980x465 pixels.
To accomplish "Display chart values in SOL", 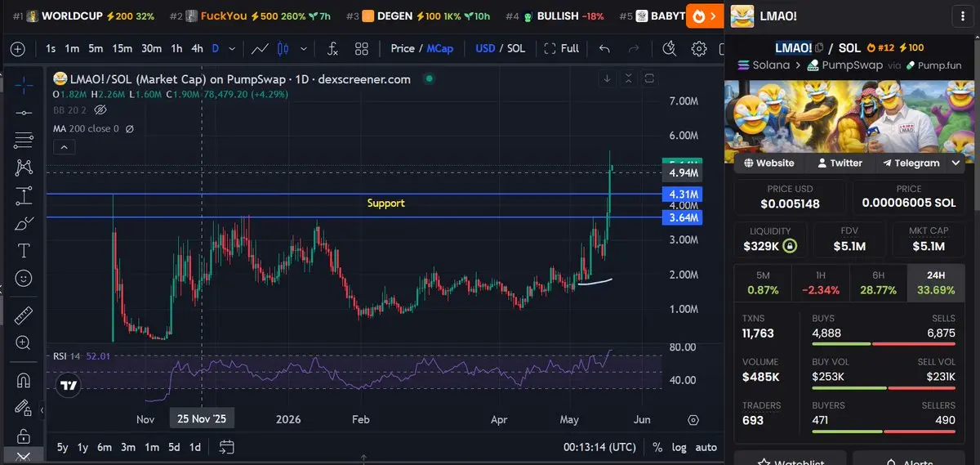I will point(516,49).
